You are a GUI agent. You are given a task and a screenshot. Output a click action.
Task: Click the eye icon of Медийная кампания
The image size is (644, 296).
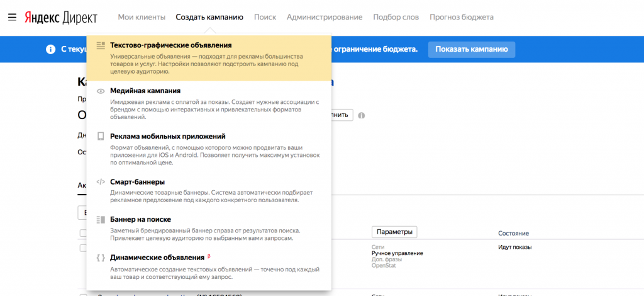click(x=101, y=91)
